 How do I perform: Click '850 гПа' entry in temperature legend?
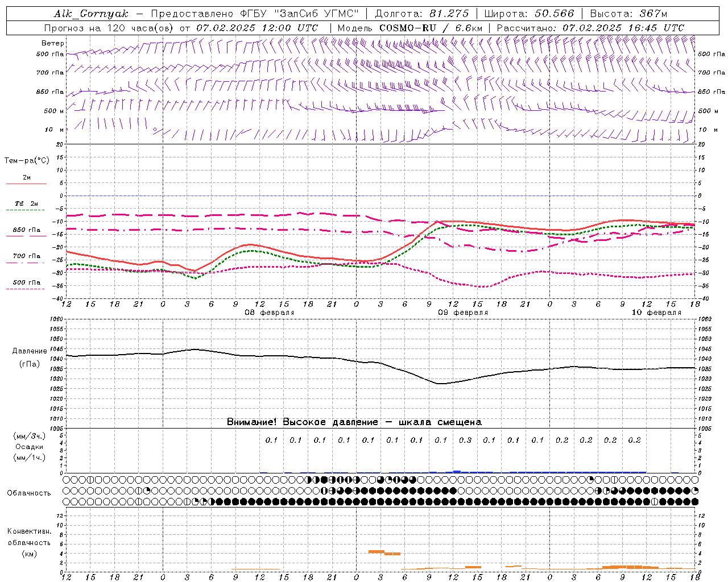click(x=27, y=230)
